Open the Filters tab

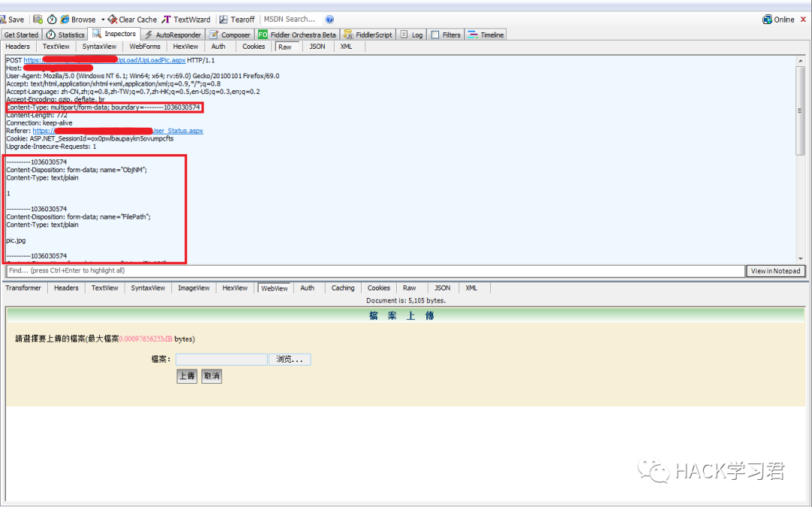click(446, 35)
